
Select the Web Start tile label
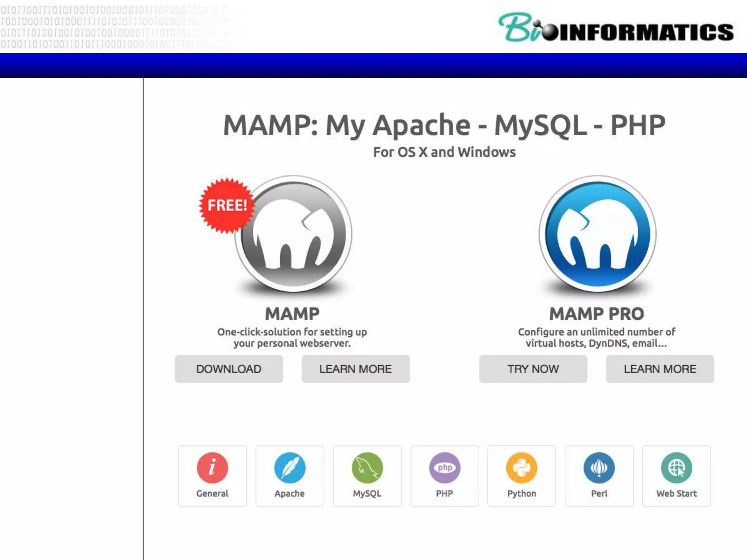point(676,494)
